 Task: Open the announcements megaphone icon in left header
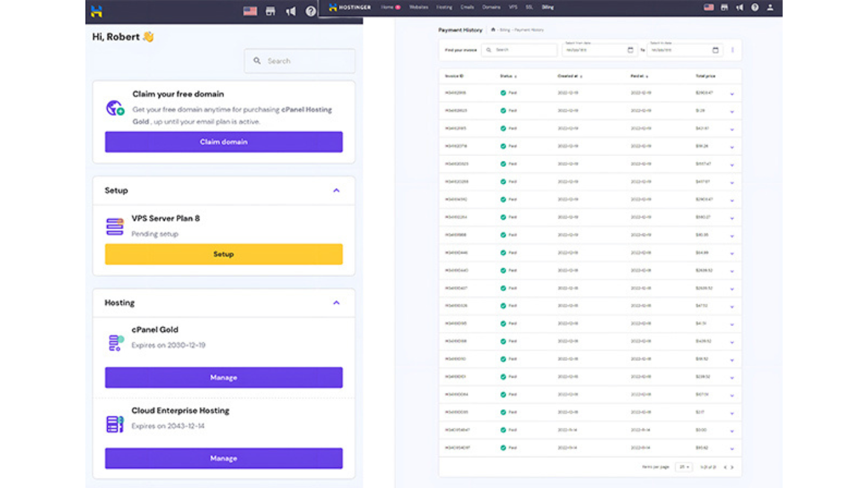point(291,11)
